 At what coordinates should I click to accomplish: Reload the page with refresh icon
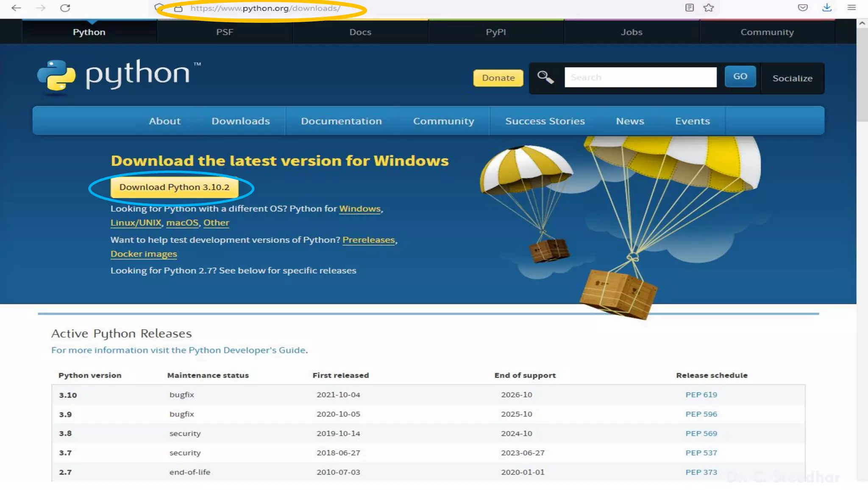[x=65, y=8]
